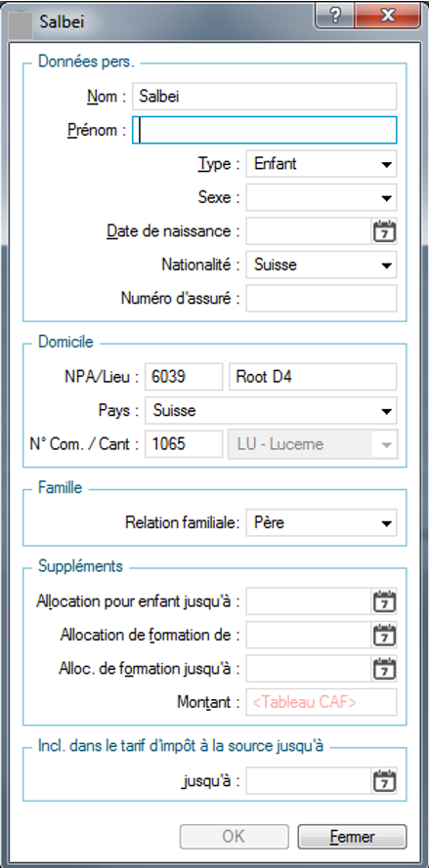Click the Fermer button

click(x=352, y=837)
